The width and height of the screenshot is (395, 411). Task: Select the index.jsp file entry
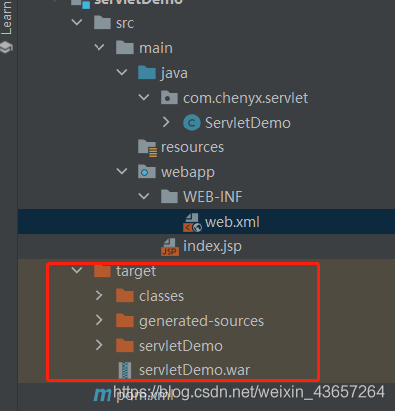click(206, 246)
